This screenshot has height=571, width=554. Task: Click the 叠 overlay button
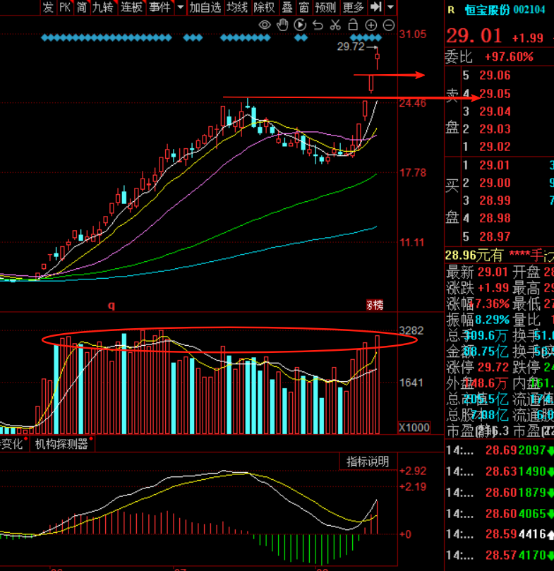click(x=287, y=7)
